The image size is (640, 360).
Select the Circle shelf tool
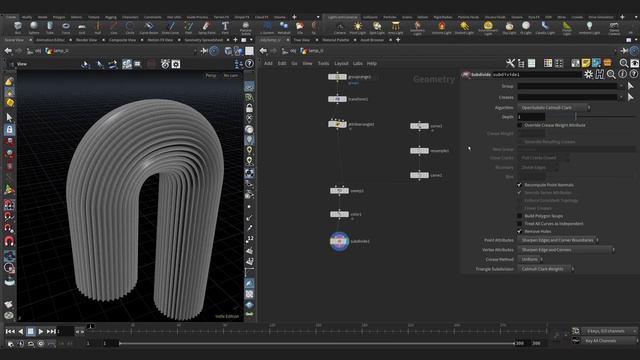(x=130, y=28)
